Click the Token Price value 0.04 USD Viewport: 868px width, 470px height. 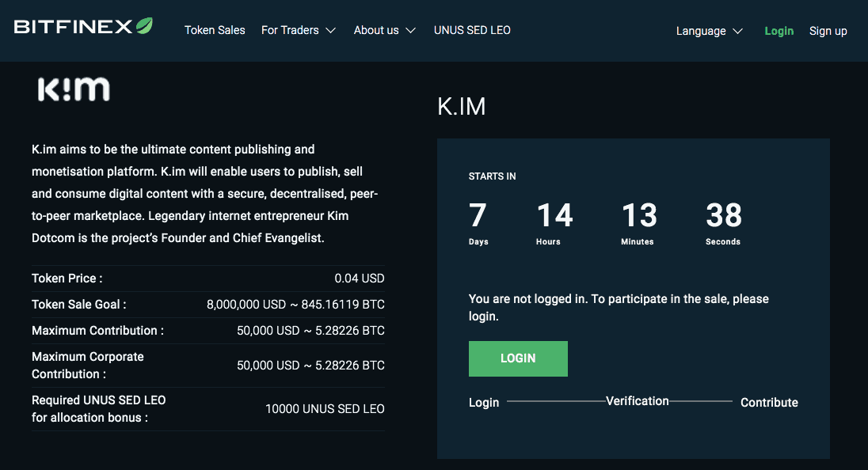360,279
